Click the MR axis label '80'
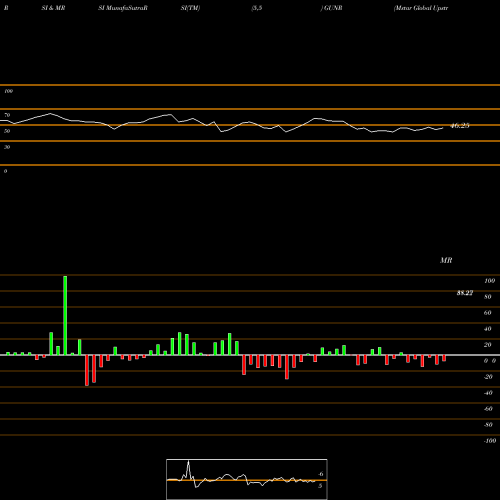This screenshot has width=500, height=500. coord(488,297)
